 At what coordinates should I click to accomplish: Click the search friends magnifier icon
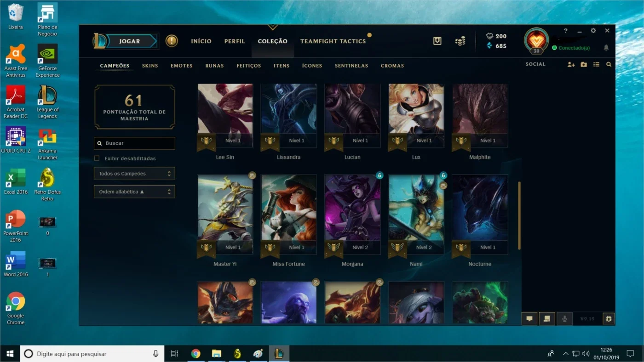pos(609,65)
